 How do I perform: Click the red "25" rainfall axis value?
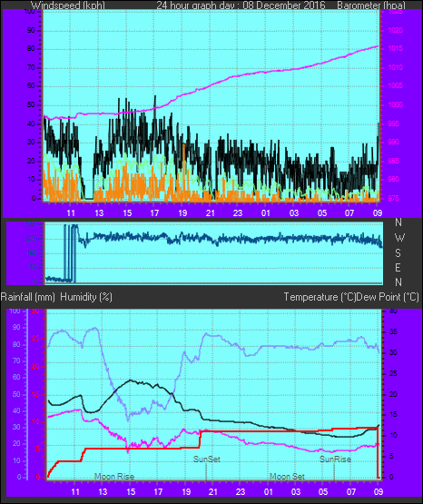coord(34,338)
